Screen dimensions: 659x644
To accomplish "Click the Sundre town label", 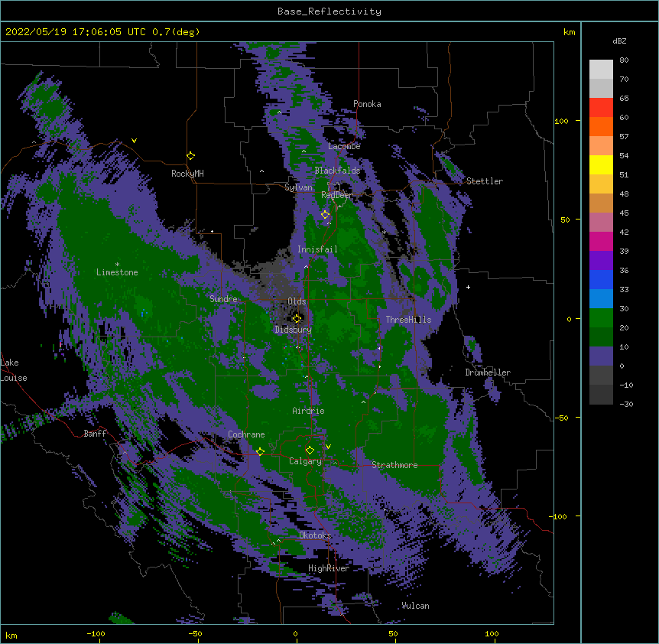I will pos(223,299).
